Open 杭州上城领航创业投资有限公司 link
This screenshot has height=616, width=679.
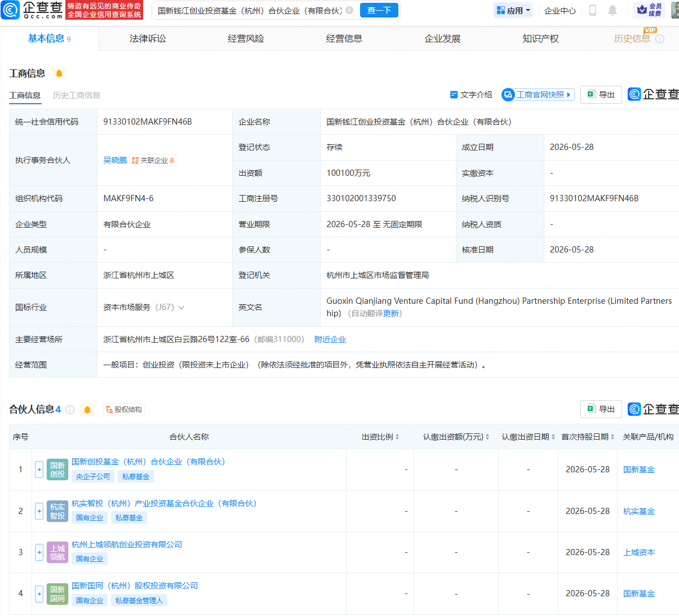point(127,544)
